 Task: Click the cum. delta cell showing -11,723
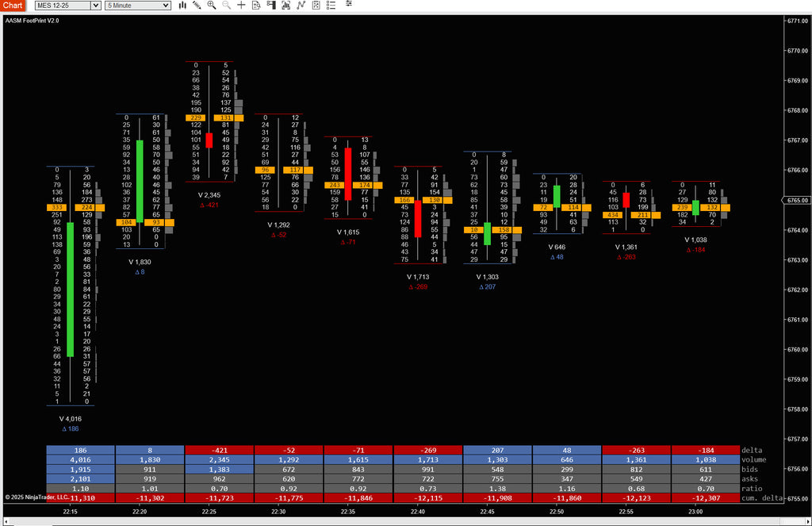(x=220, y=498)
